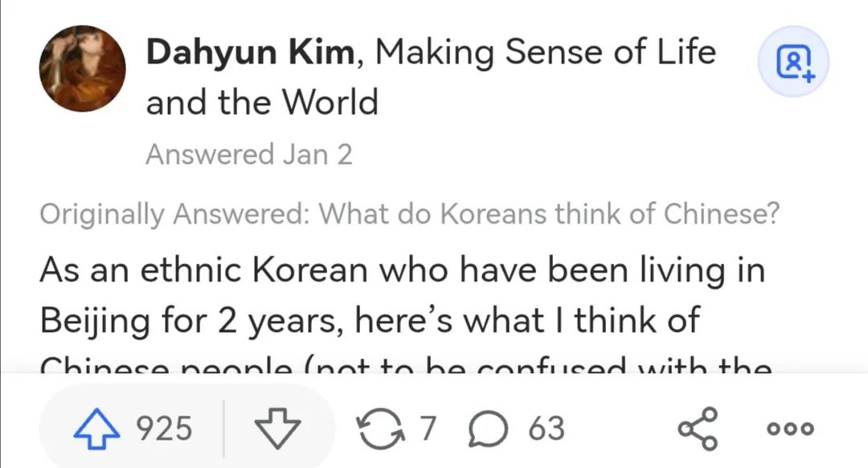868x468 pixels.
Task: Downvote the answer using the down arrow
Action: (277, 429)
